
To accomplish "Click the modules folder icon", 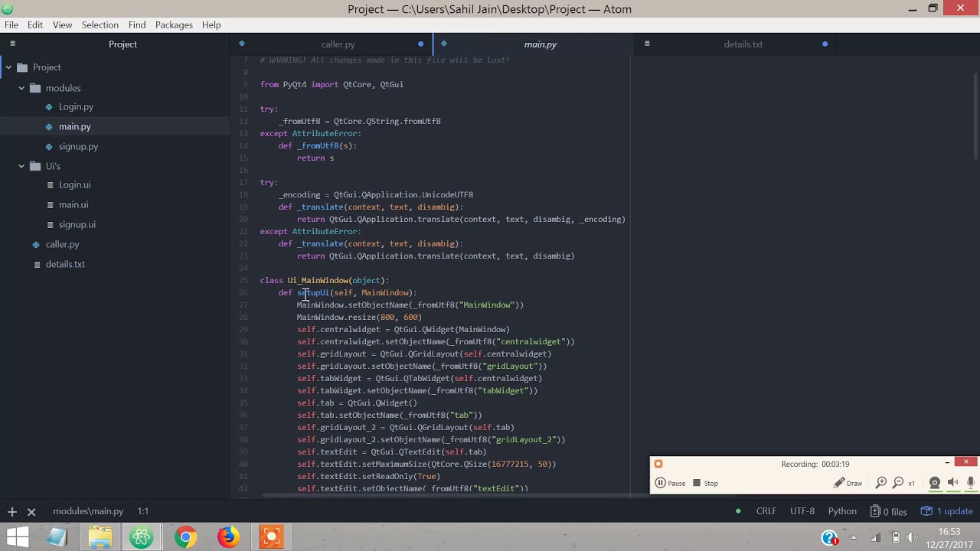I will click(35, 88).
